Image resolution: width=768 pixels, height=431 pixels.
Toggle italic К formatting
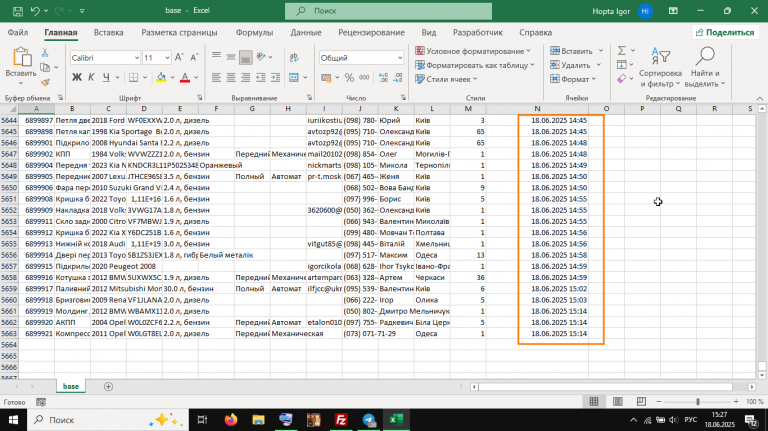(91, 77)
